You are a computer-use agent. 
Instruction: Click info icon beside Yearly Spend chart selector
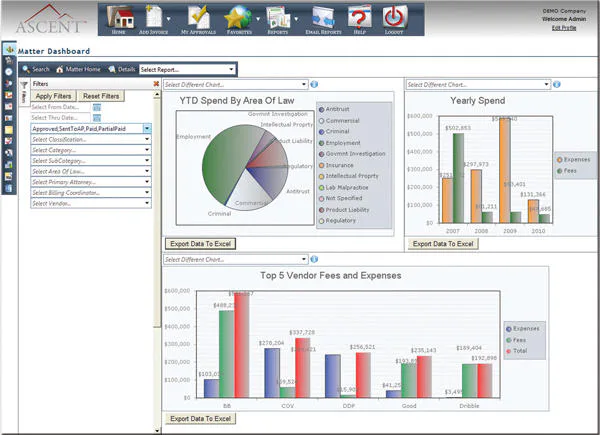[557, 84]
